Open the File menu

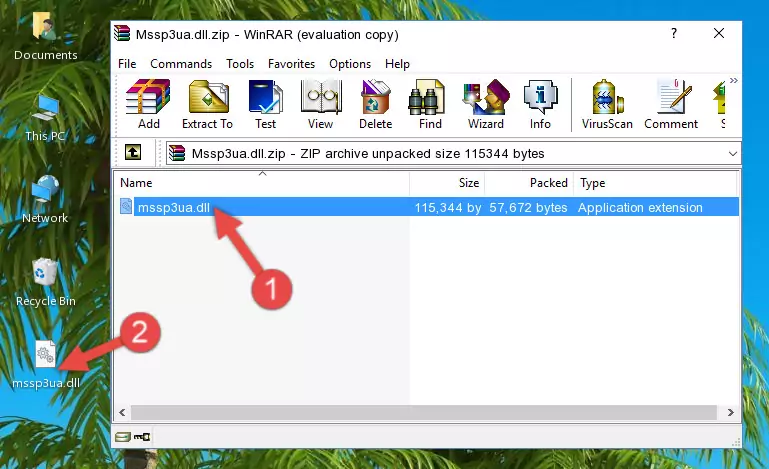point(127,64)
